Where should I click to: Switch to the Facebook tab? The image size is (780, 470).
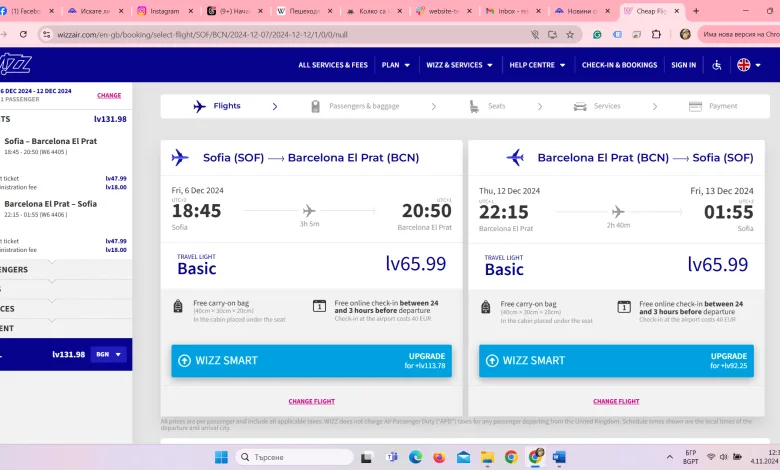pyautogui.click(x=28, y=11)
